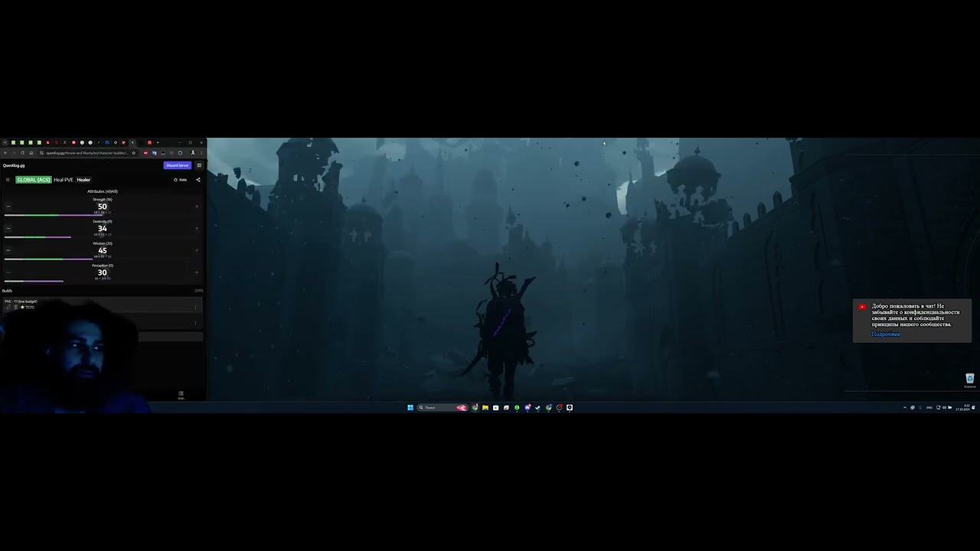This screenshot has height=551, width=980.
Task: Bookmark page with the star icon
Action: click(x=133, y=153)
